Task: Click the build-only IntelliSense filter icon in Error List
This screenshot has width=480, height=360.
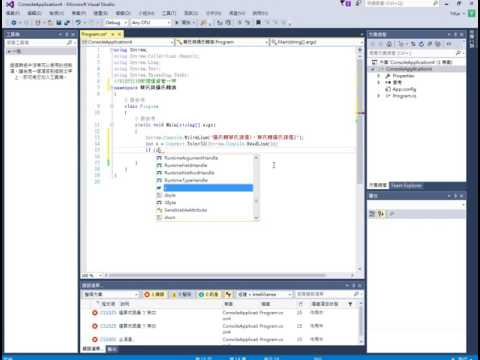Action: click(228, 294)
